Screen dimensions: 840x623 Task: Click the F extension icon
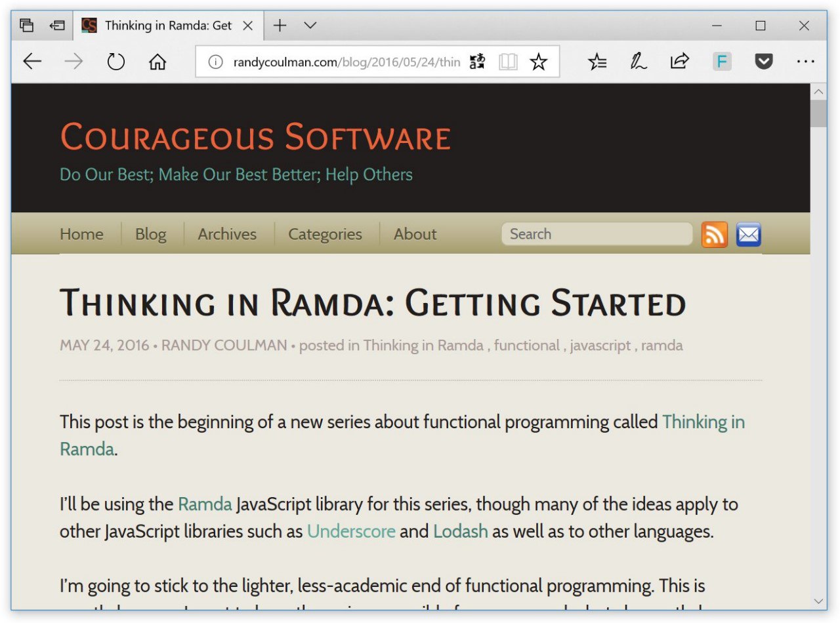(722, 62)
